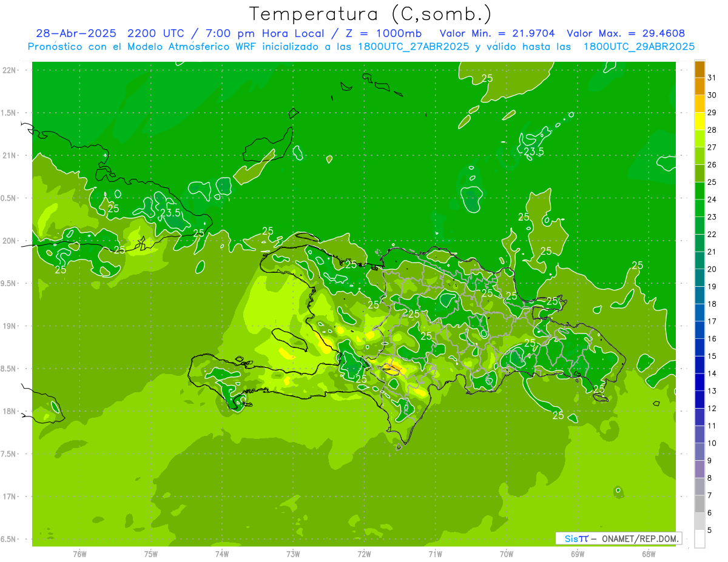Click the SisTT ONAMET/REP.DOM. logo box
Screen dimensions: 728x562
click(619, 538)
